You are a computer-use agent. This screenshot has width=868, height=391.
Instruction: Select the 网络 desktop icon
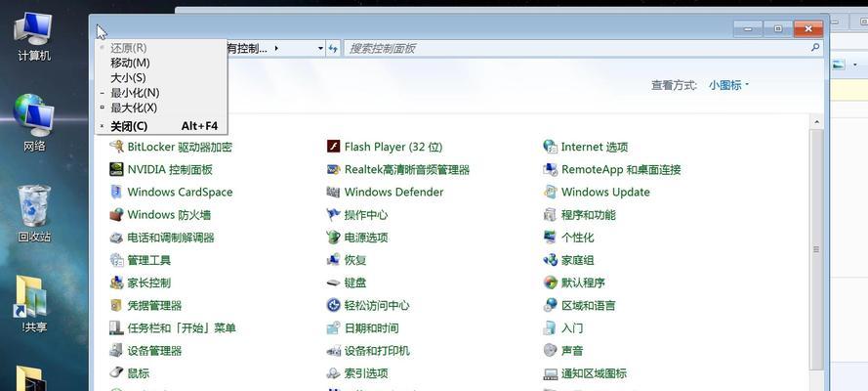[34, 123]
